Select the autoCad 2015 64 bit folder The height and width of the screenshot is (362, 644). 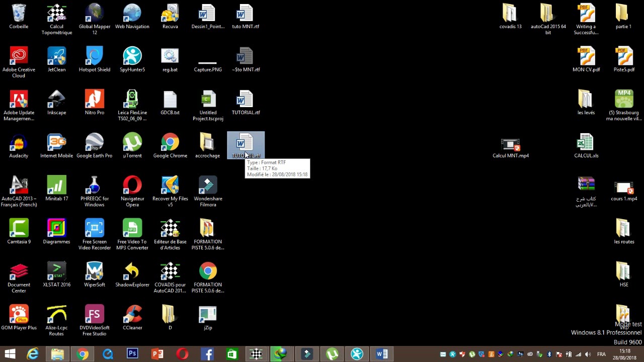pyautogui.click(x=548, y=19)
